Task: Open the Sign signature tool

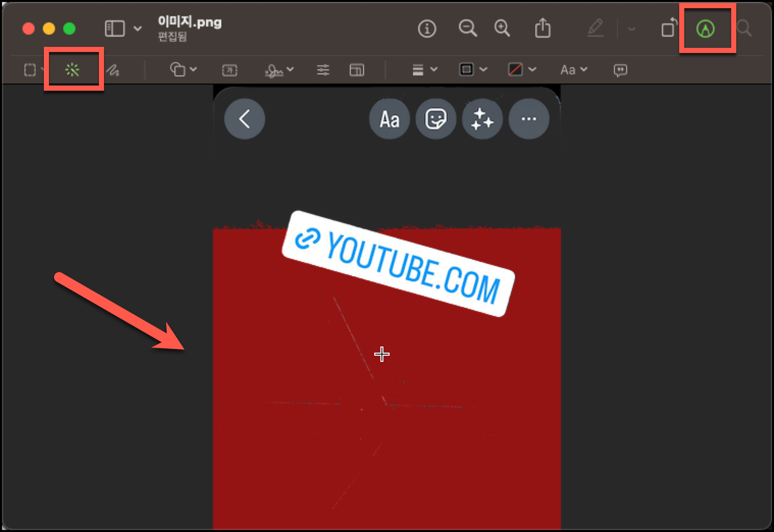Action: coord(275,70)
